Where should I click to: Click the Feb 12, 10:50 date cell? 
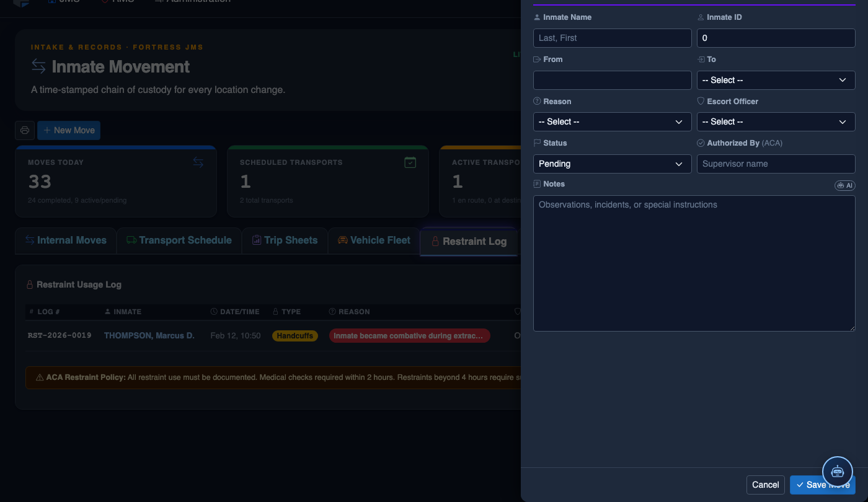pos(235,335)
